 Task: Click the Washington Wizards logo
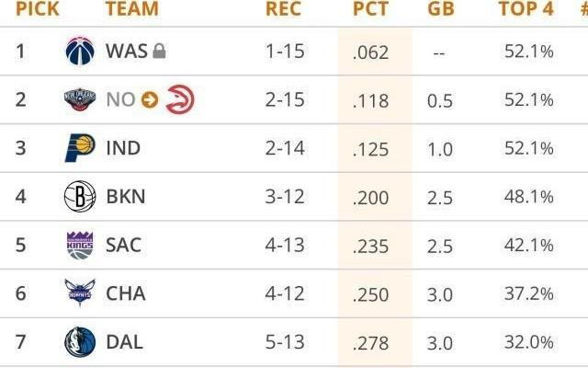tap(80, 52)
